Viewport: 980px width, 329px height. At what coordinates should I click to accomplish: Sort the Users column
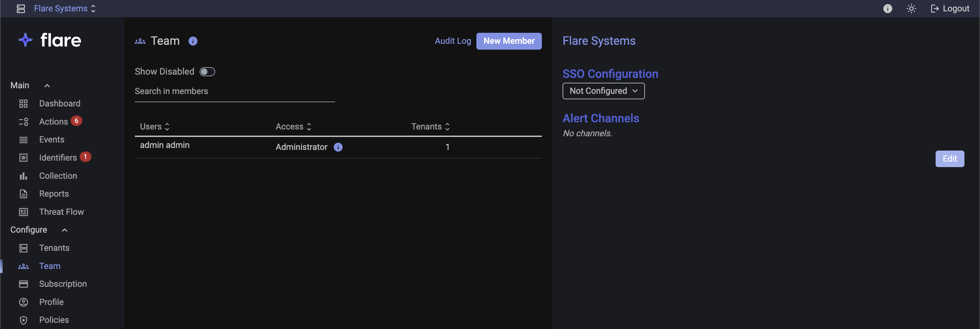click(x=167, y=127)
